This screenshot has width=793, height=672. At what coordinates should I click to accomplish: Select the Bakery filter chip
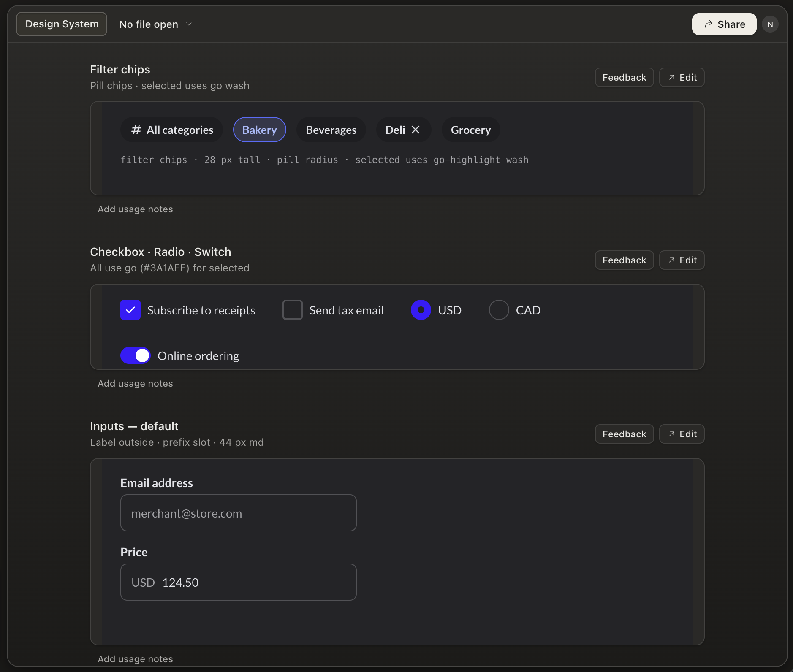click(x=259, y=130)
